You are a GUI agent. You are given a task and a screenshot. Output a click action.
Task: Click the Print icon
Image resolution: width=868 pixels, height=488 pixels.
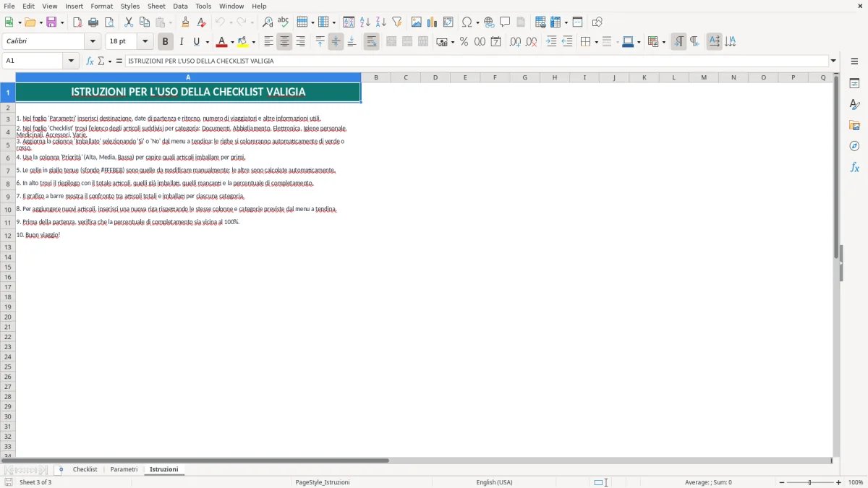tap(93, 22)
